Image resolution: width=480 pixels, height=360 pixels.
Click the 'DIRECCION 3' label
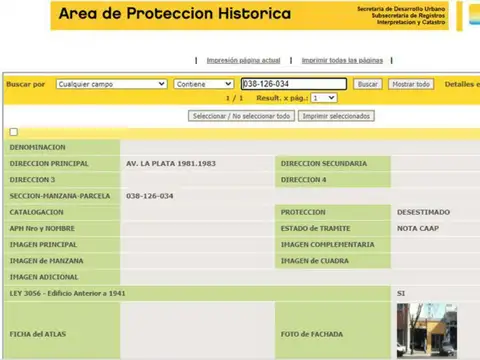click(x=32, y=180)
